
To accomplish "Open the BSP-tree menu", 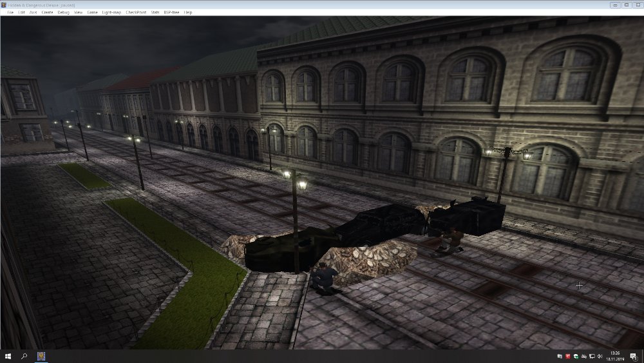I will (171, 12).
